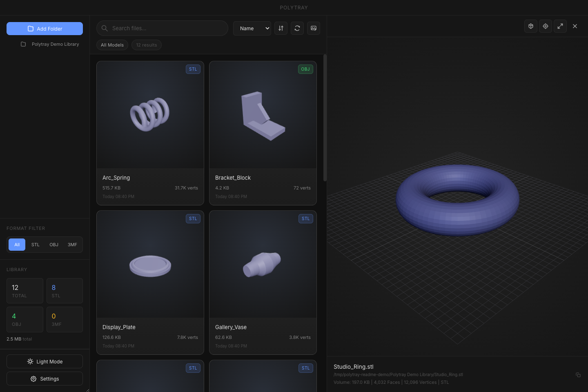
Task: Click the Display_Plate file name
Action: pos(119,327)
